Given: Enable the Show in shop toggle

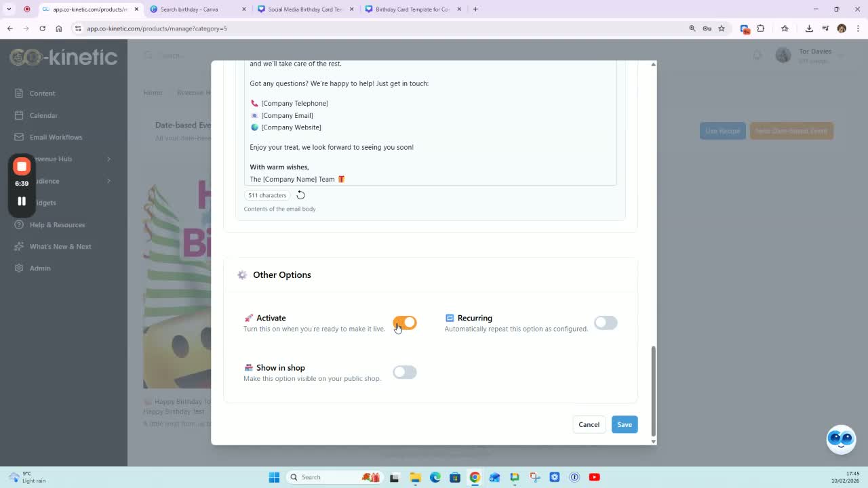Looking at the screenshot, I should click(x=405, y=372).
